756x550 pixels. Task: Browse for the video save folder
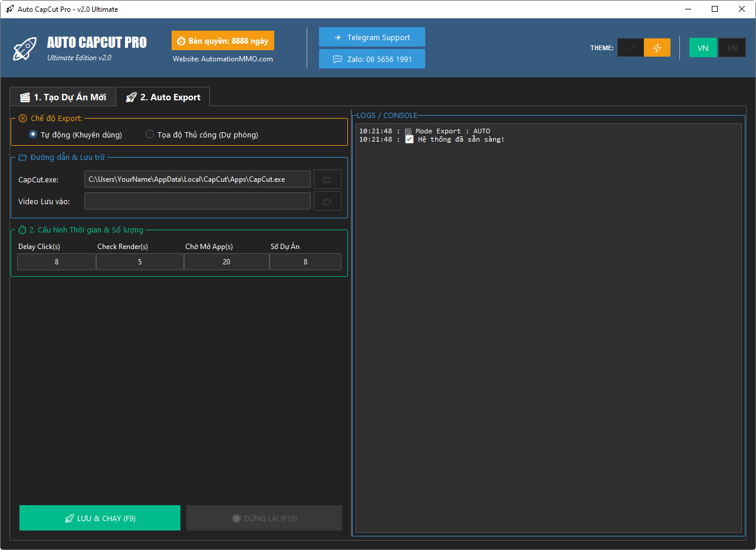327,201
